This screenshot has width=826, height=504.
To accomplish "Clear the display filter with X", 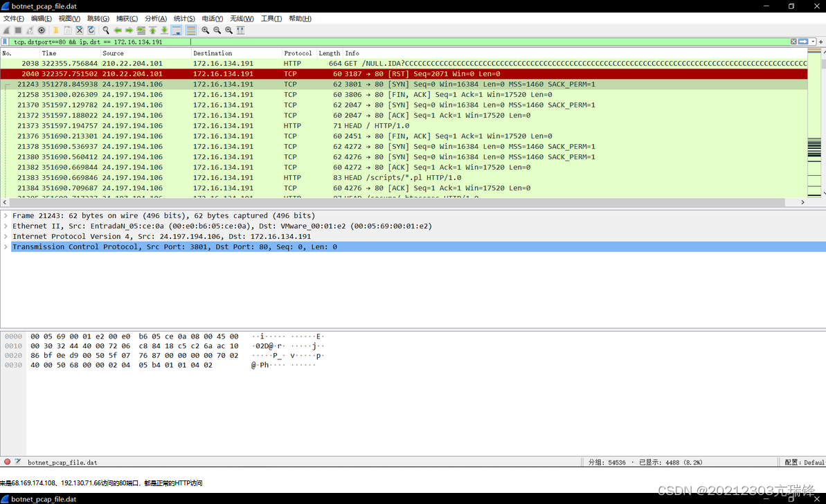I will coord(793,42).
